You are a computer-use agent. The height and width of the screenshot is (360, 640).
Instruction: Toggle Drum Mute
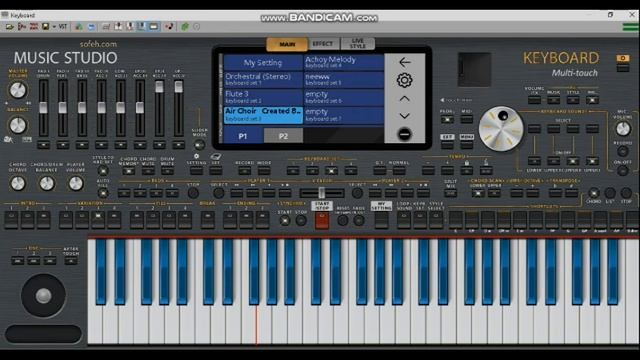(167, 171)
